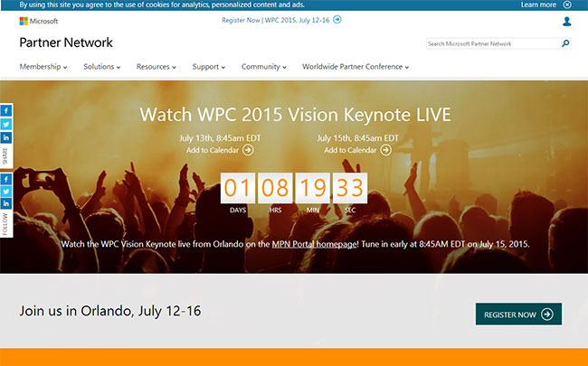This screenshot has height=366, width=588.
Task: Share the page via the Twitter icon
Action: [x=6, y=124]
